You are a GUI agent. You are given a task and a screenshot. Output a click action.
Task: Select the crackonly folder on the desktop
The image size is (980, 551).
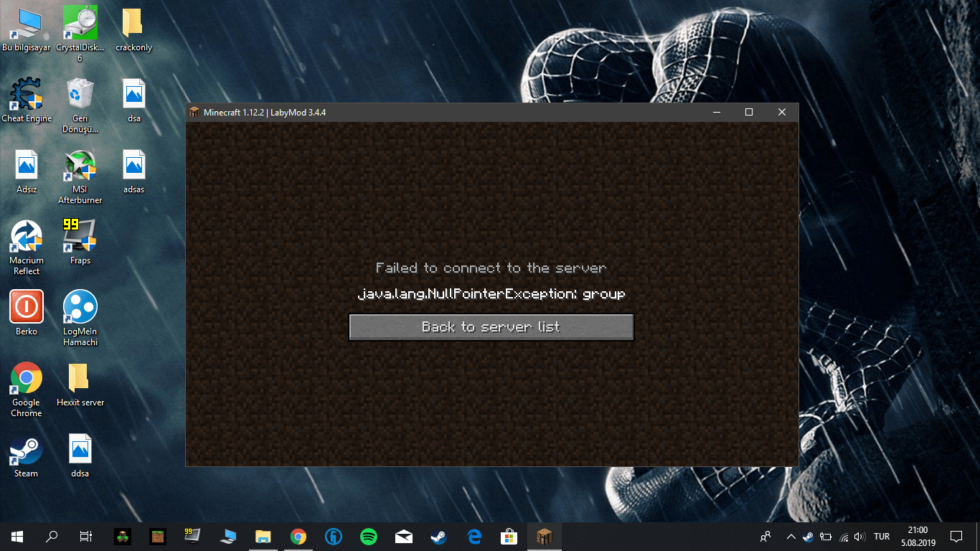coord(133,30)
